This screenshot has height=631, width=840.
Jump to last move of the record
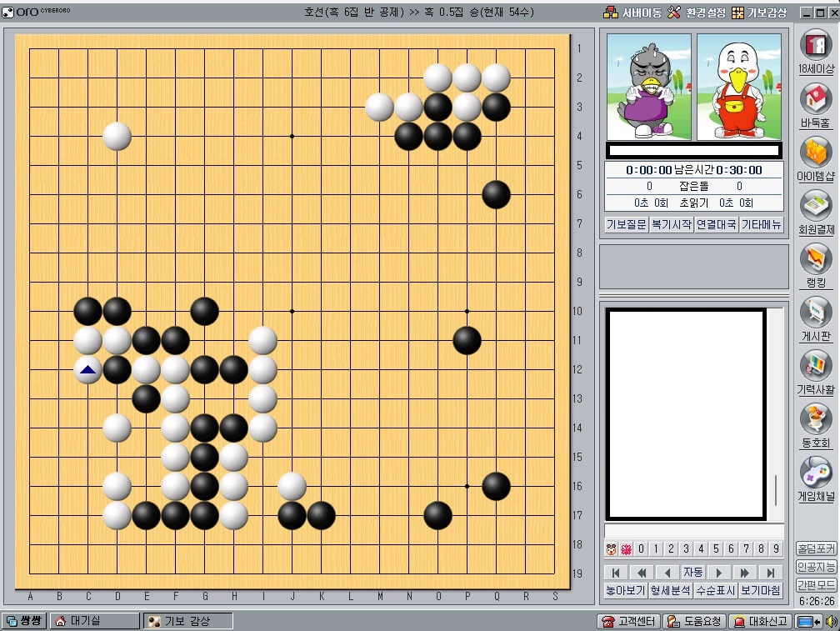(770, 573)
